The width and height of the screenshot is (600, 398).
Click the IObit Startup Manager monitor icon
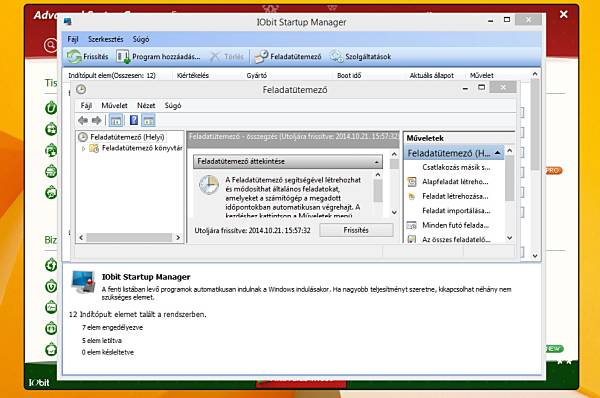(x=83, y=282)
